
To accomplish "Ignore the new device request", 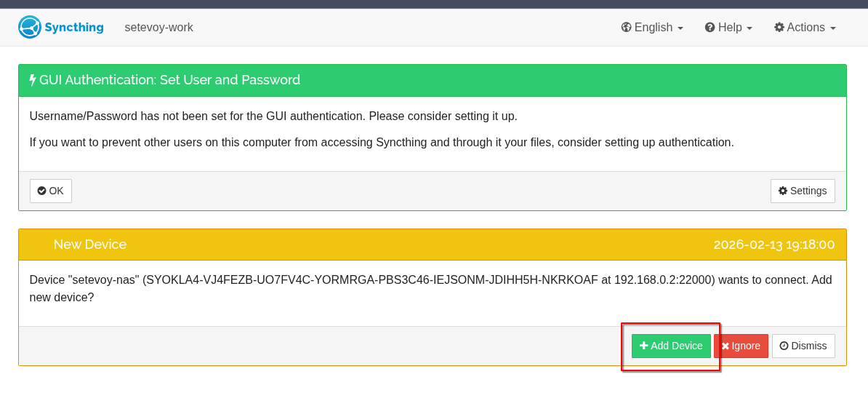I will pyautogui.click(x=740, y=346).
